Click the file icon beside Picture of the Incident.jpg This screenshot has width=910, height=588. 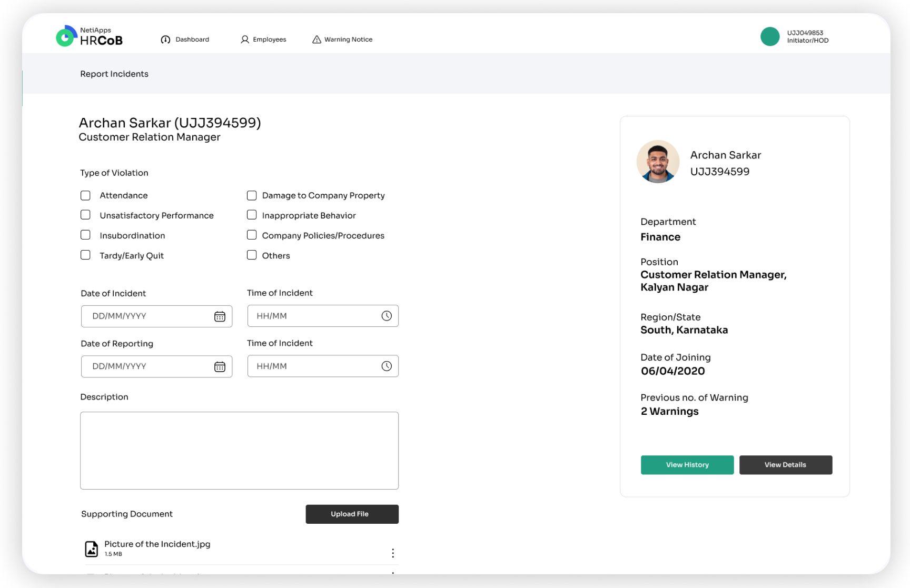tap(91, 549)
